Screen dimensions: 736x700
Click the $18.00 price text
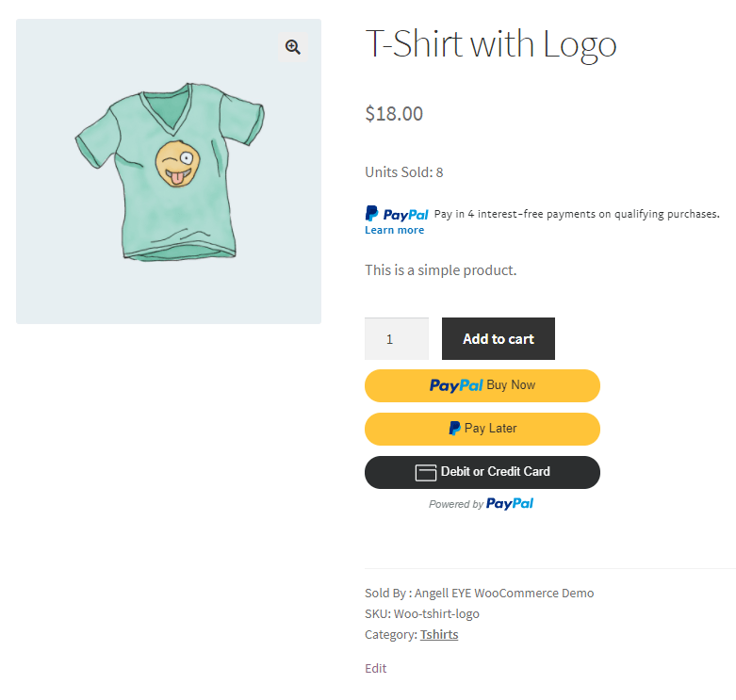[x=394, y=114]
